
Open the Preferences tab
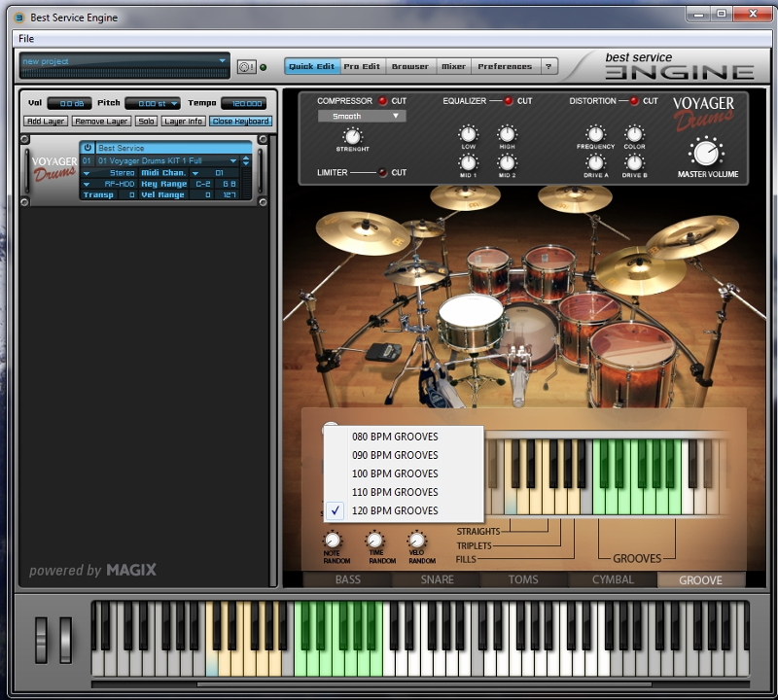tap(505, 66)
